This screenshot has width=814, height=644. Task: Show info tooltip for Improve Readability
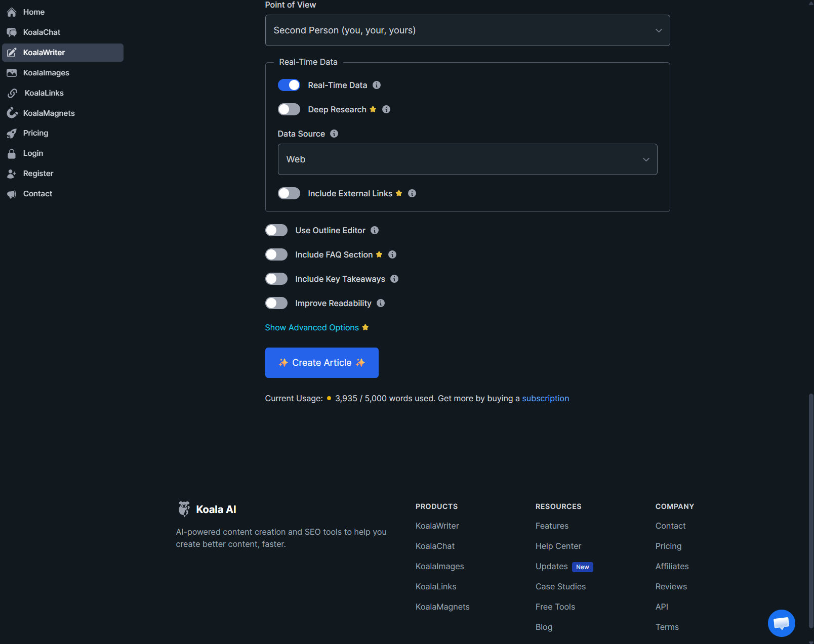click(381, 303)
